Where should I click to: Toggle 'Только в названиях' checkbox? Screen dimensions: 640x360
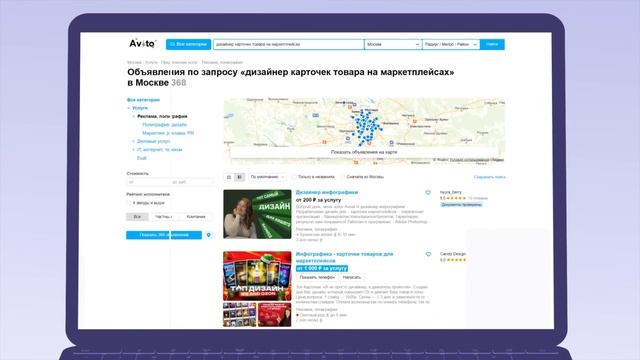pyautogui.click(x=294, y=177)
